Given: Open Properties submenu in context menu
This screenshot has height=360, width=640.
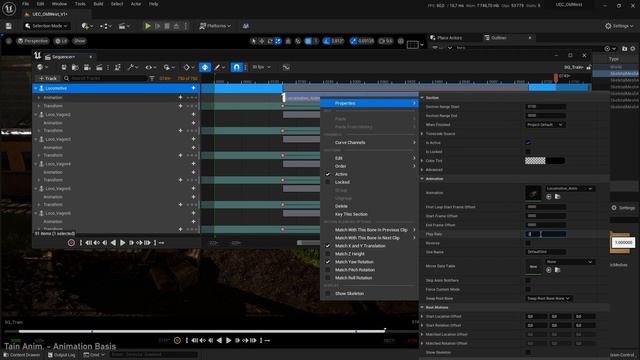Looking at the screenshot, I should point(369,103).
